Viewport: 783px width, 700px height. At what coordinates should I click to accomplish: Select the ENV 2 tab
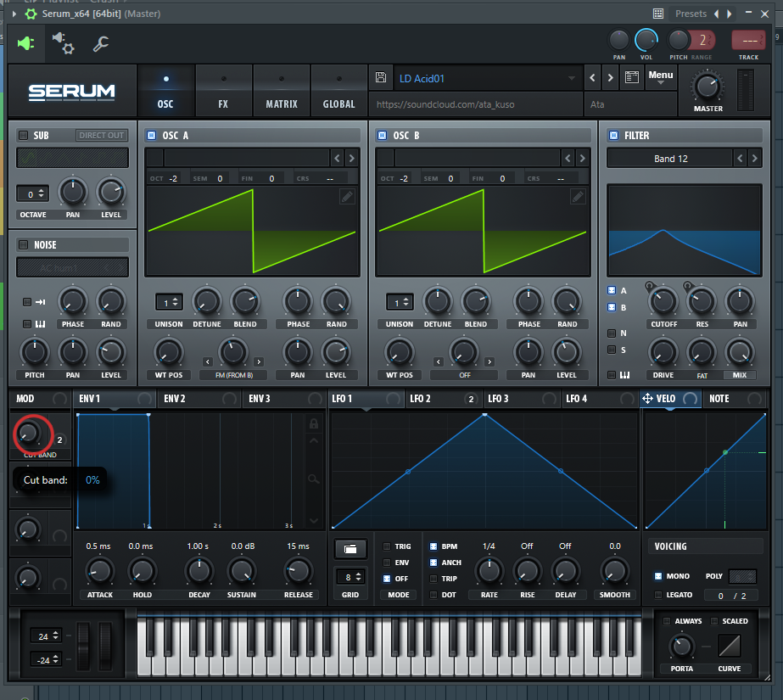click(199, 399)
